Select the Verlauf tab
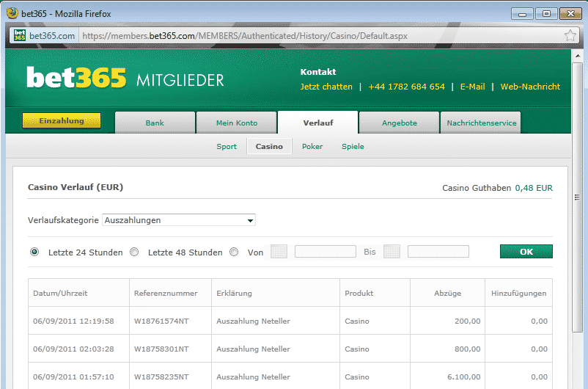This screenshot has width=588, height=389. 318,123
